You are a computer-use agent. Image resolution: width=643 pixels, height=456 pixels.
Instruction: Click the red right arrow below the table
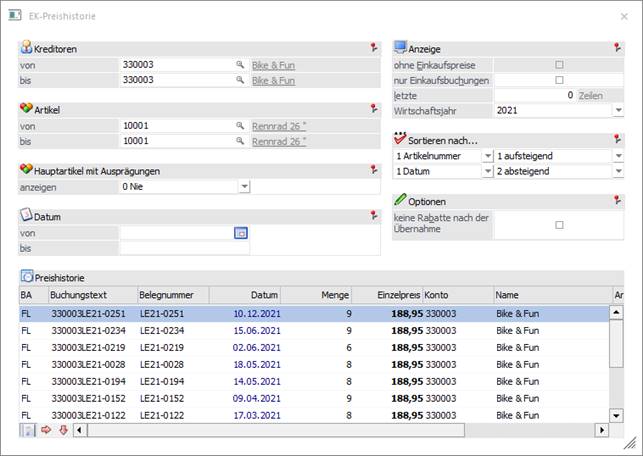[46, 430]
